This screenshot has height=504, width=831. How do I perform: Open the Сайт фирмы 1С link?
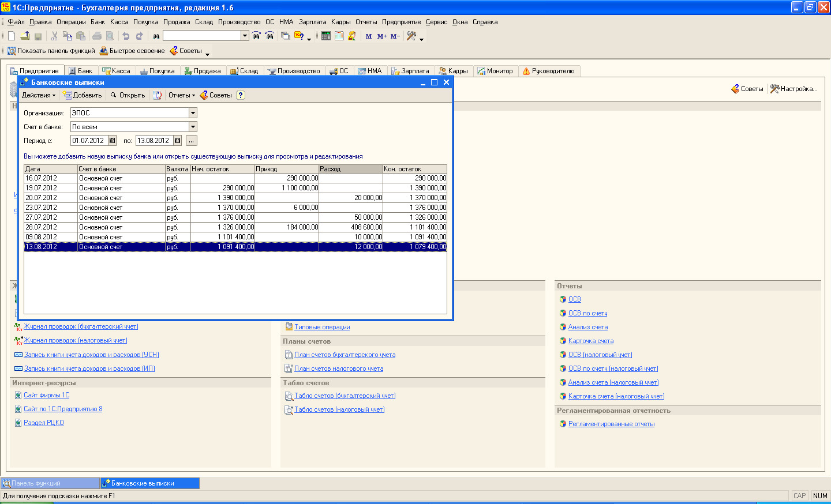point(46,395)
